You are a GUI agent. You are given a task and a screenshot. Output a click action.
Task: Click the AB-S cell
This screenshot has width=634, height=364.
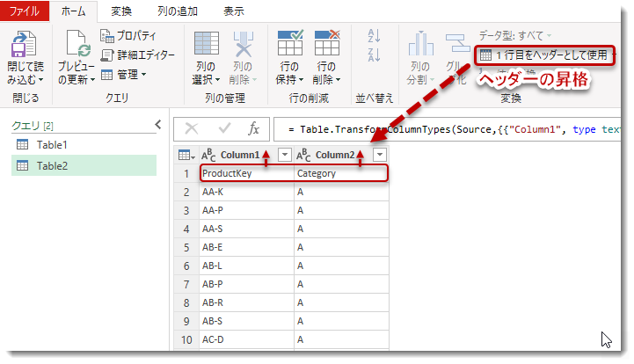[x=246, y=321]
